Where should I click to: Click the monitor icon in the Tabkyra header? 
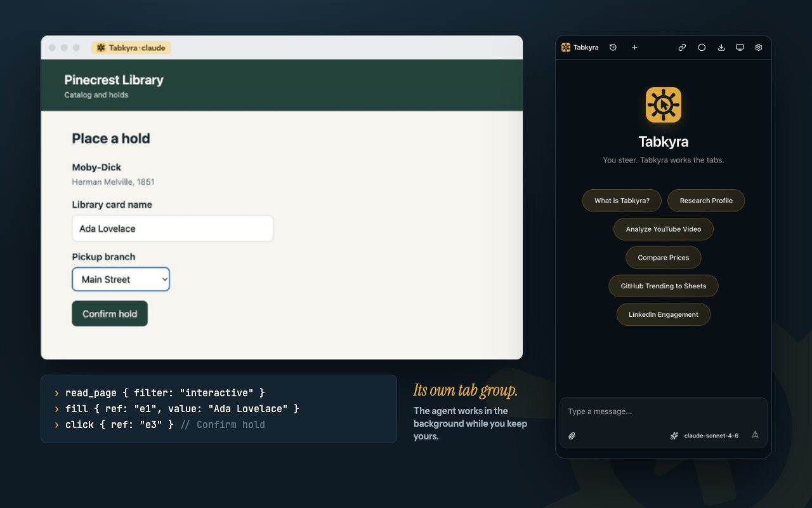coord(740,48)
